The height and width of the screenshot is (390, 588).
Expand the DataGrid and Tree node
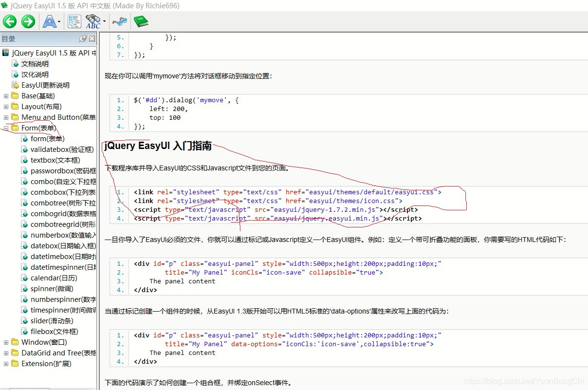click(x=6, y=353)
